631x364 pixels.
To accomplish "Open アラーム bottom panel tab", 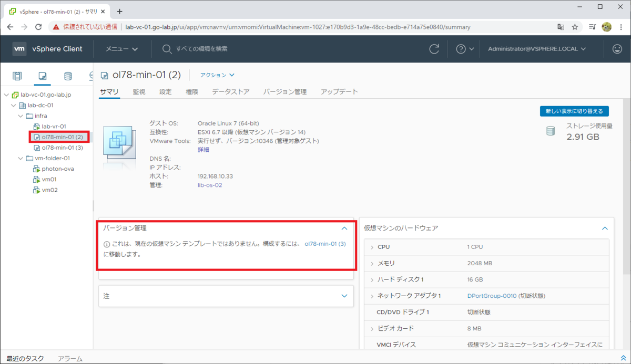I will 70,359.
